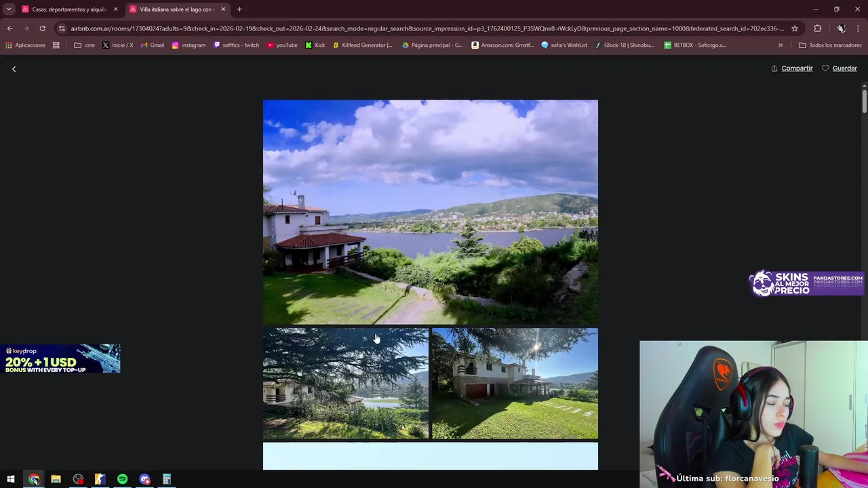Open the Gmail bookmark
This screenshot has width=868, height=488.
click(x=152, y=45)
